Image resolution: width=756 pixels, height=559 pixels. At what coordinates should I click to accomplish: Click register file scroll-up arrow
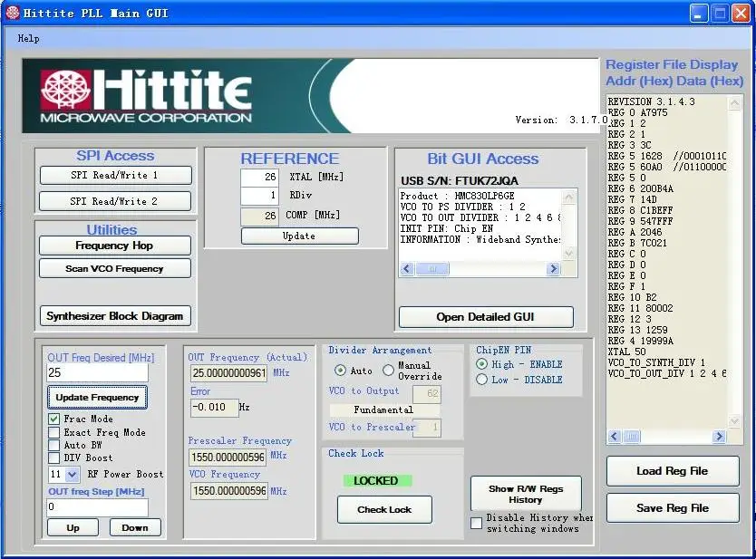tap(734, 103)
